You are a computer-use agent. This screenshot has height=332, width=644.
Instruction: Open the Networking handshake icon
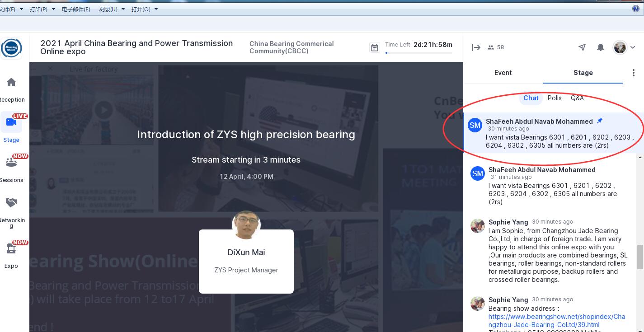pos(11,202)
